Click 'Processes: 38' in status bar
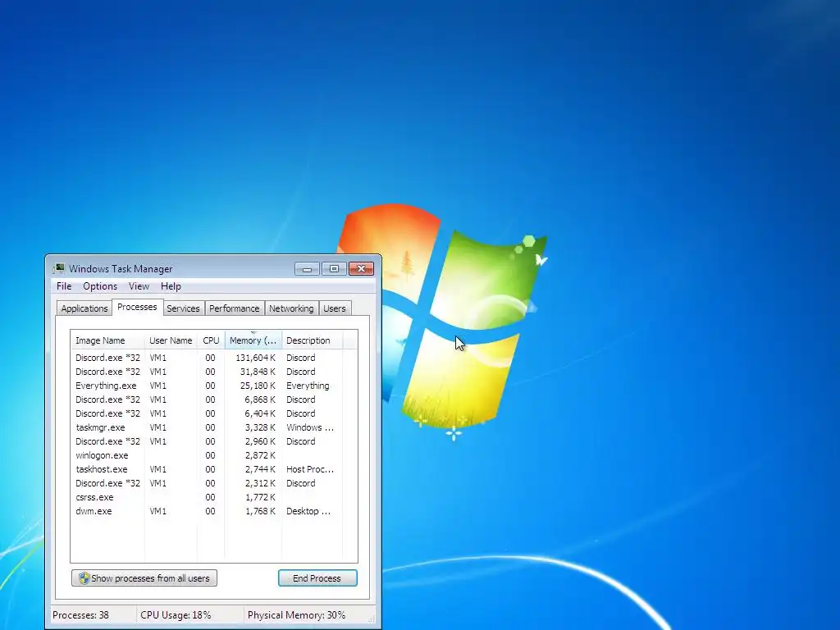This screenshot has width=840, height=630. coord(80,615)
